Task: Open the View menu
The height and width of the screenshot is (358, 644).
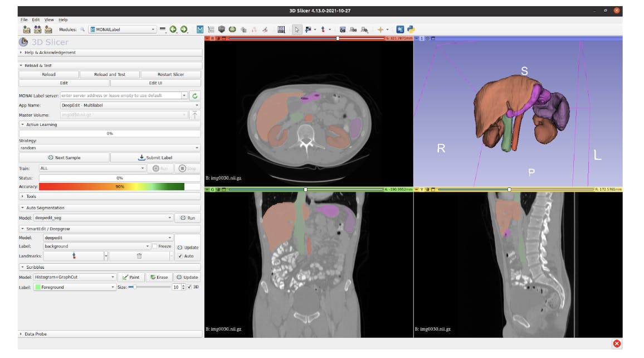Action: coord(49,20)
